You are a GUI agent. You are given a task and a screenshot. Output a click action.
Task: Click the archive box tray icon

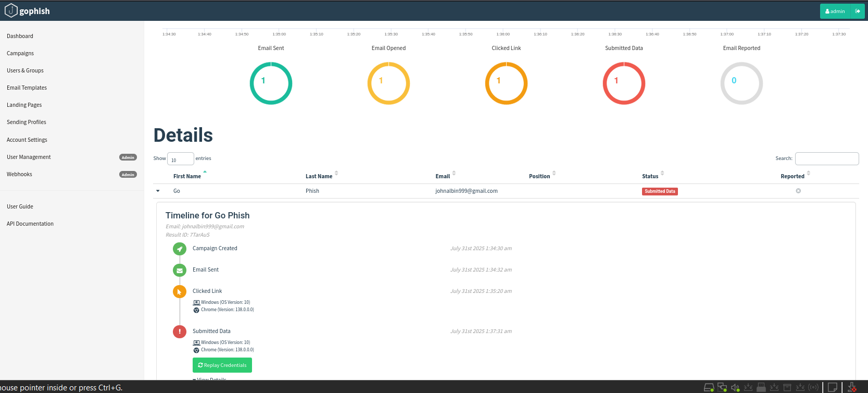tap(787, 387)
